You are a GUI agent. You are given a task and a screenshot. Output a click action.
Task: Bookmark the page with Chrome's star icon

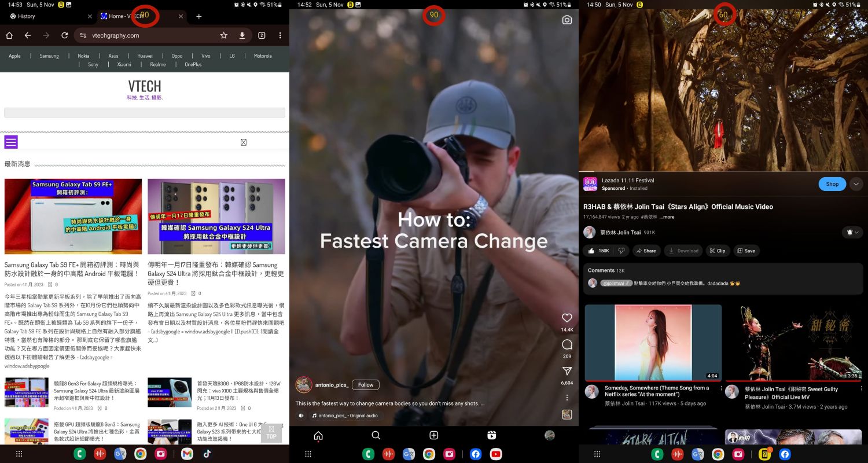point(224,35)
